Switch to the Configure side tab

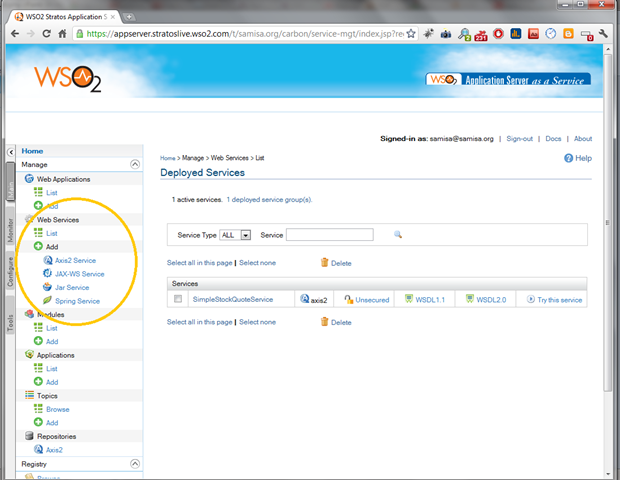click(10, 271)
